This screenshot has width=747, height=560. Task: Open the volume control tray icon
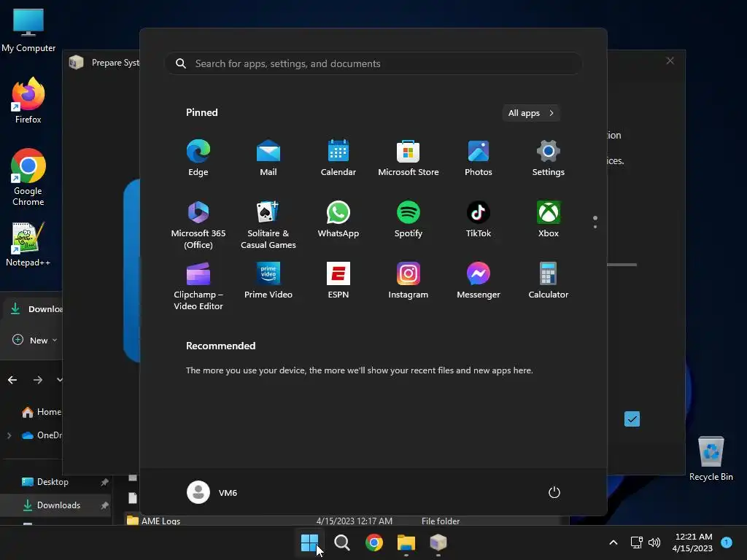point(654,542)
